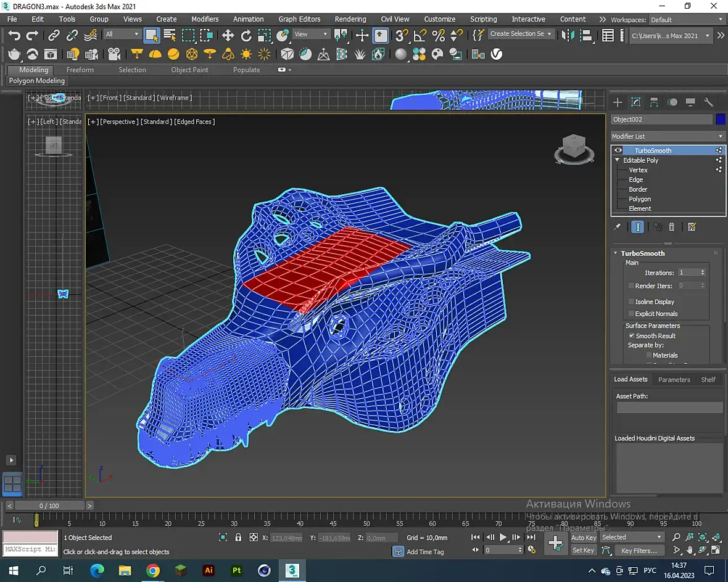Uncheck the Smooth Result checkbox
Image resolution: width=728 pixels, height=582 pixels.
pyautogui.click(x=631, y=335)
